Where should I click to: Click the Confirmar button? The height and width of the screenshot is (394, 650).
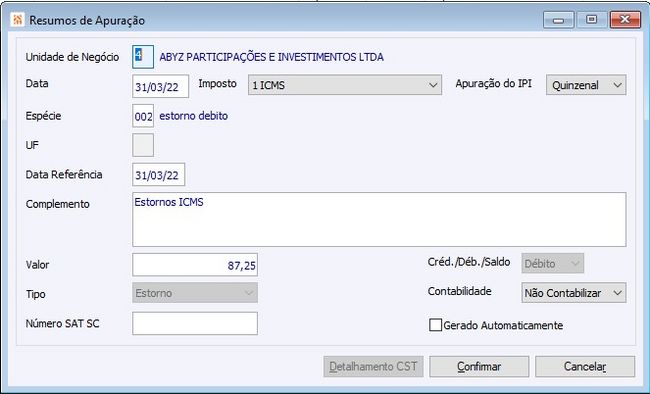click(x=479, y=367)
